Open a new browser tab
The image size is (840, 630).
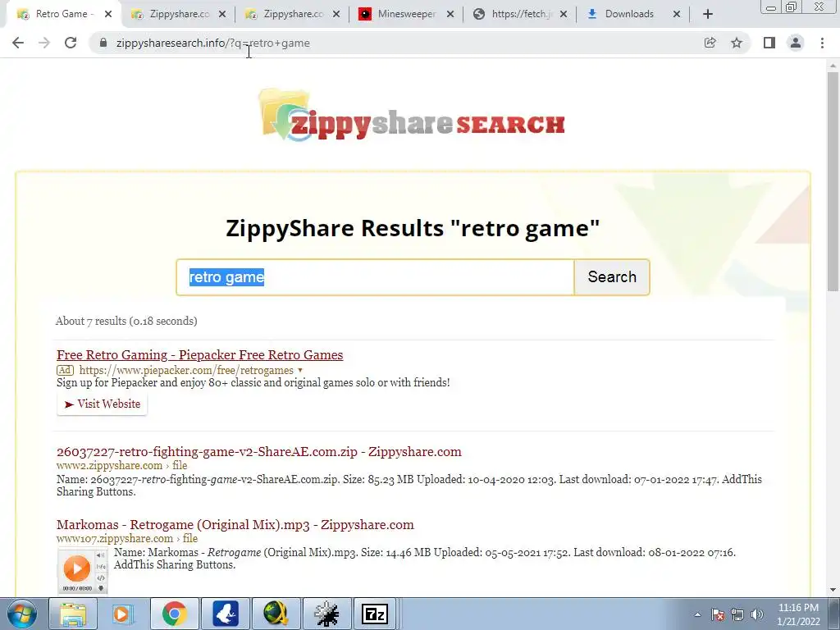tap(708, 15)
